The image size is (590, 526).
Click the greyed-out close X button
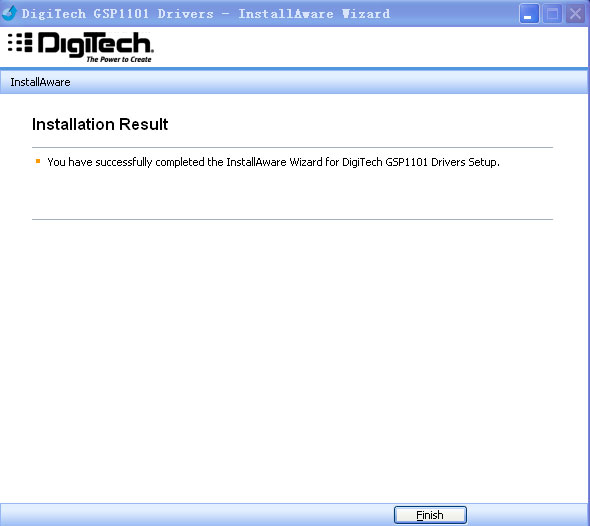click(x=575, y=14)
